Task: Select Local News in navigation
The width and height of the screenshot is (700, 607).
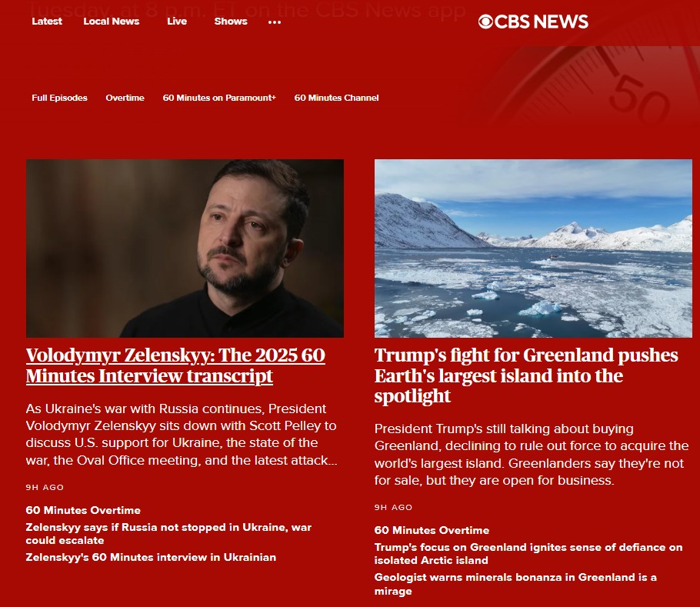Action: coord(112,22)
